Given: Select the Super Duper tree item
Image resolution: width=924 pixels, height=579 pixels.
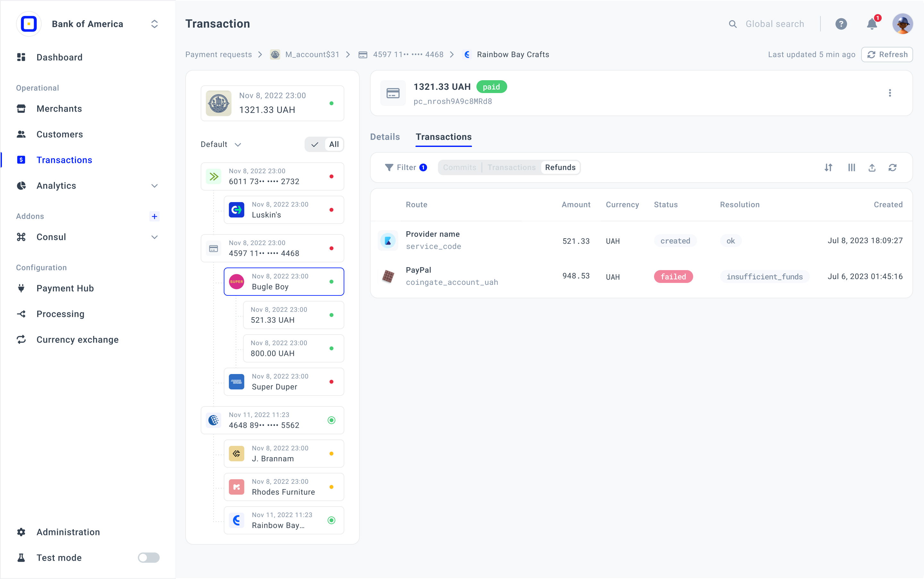Looking at the screenshot, I should pyautogui.click(x=284, y=382).
